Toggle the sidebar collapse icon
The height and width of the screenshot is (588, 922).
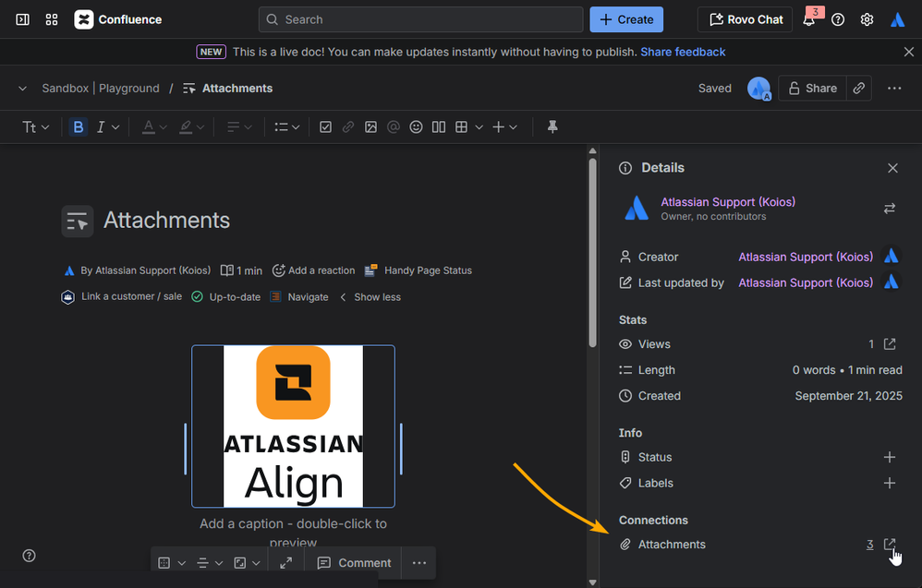(x=22, y=19)
